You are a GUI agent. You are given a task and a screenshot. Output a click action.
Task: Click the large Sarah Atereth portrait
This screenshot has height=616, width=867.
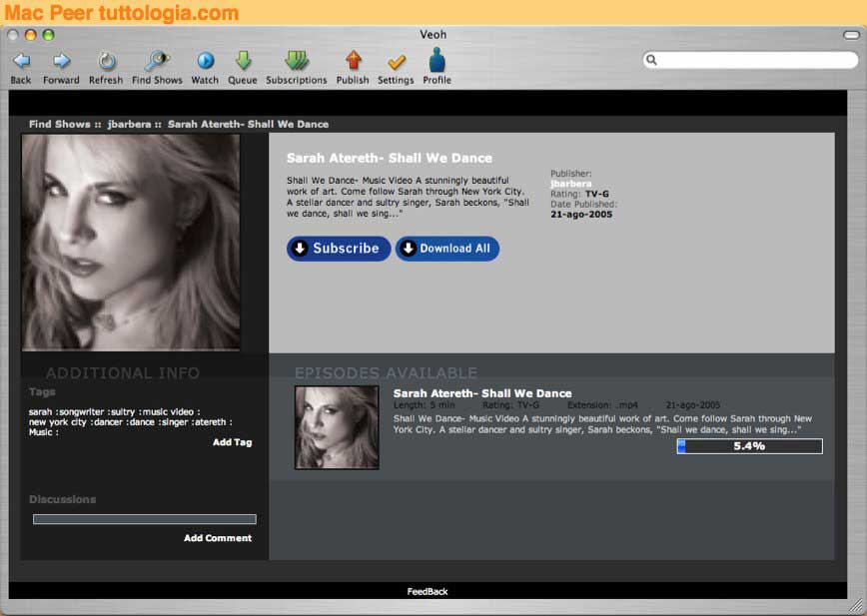[x=131, y=242]
